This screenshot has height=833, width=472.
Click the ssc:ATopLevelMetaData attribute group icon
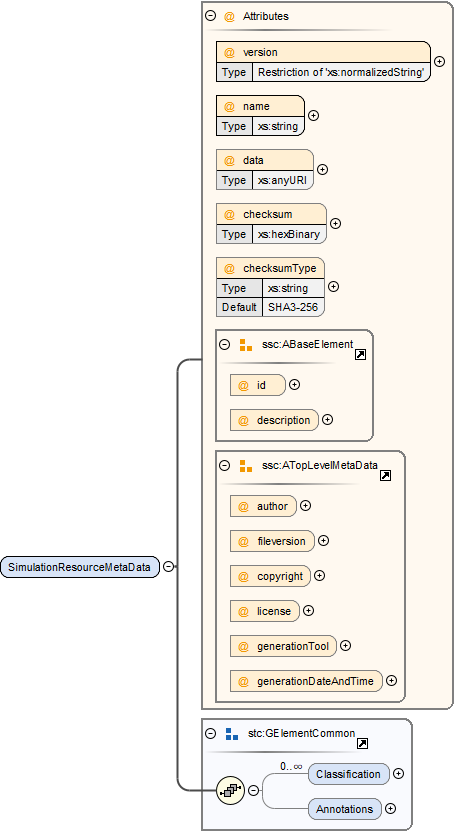point(246,466)
